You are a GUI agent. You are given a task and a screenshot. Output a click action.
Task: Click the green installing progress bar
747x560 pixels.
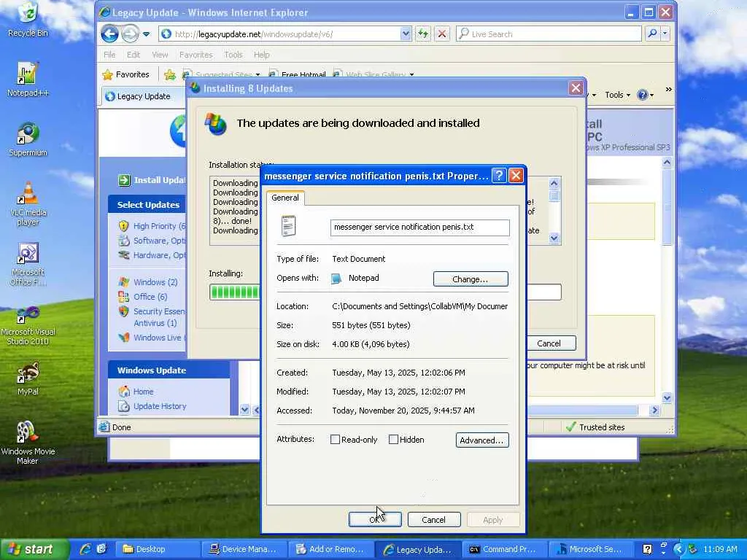pyautogui.click(x=235, y=292)
